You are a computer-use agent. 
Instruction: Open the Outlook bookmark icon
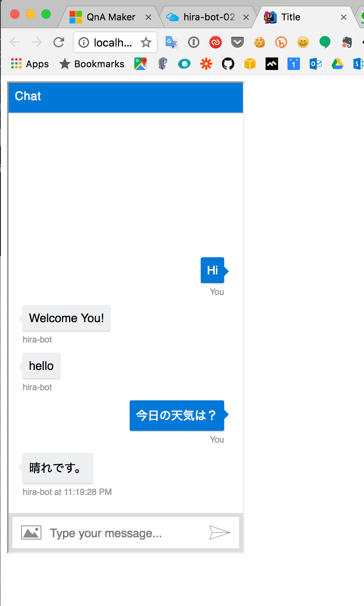(315, 64)
